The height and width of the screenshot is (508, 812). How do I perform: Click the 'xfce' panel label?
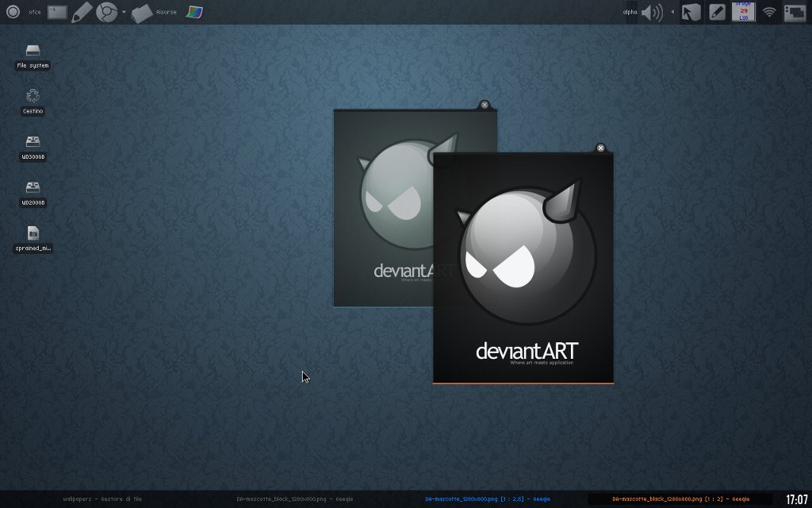point(35,12)
